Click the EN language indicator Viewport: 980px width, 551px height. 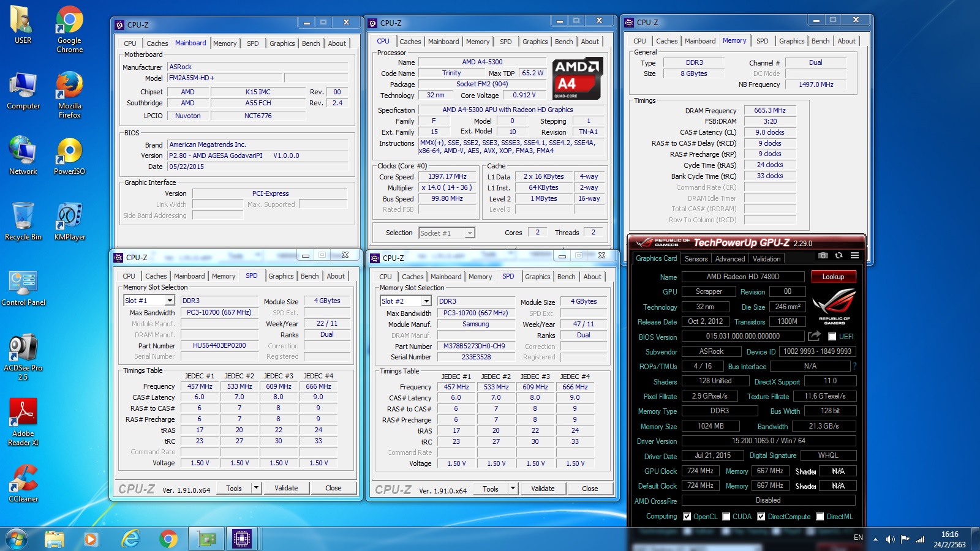(858, 538)
